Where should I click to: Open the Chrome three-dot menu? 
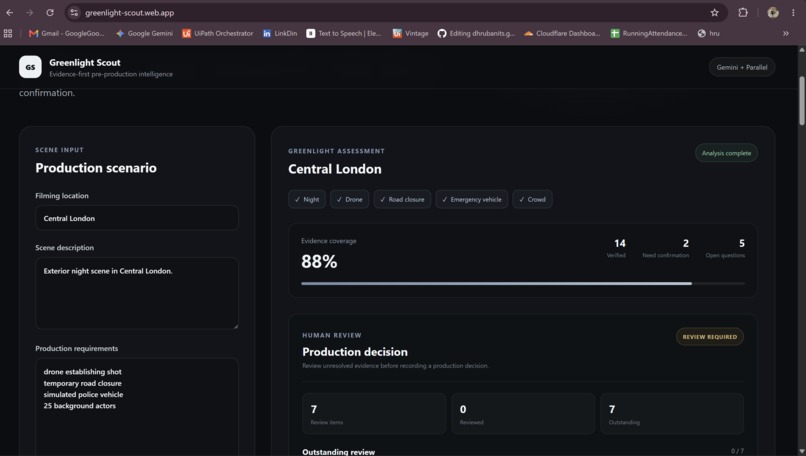(793, 12)
